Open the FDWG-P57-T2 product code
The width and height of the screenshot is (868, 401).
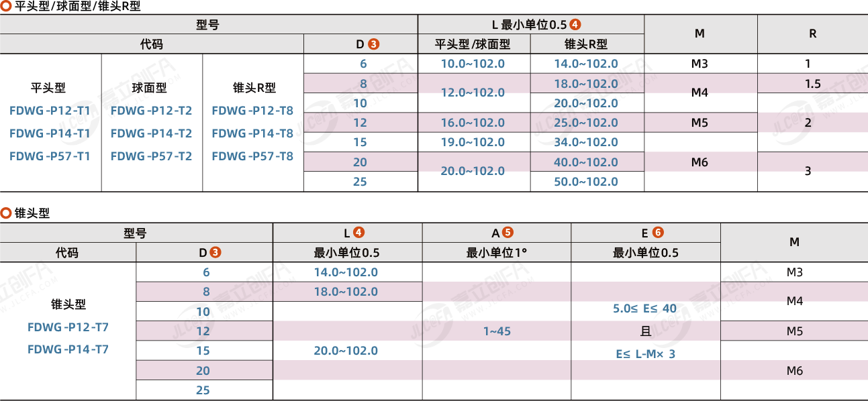click(x=151, y=156)
